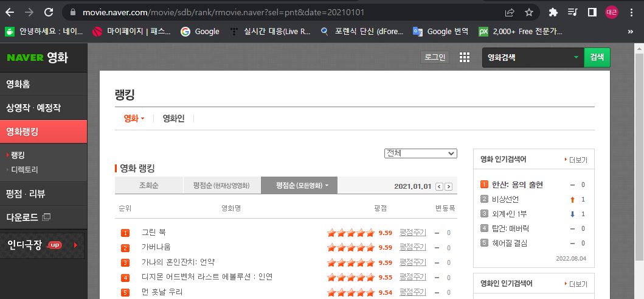Select the 영화 ranking tab

coord(134,119)
